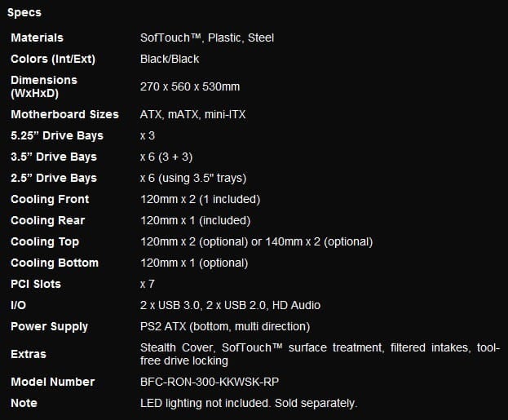Select the 120mm x 1 (included) value
This screenshot has width=508, height=420.
click(195, 220)
